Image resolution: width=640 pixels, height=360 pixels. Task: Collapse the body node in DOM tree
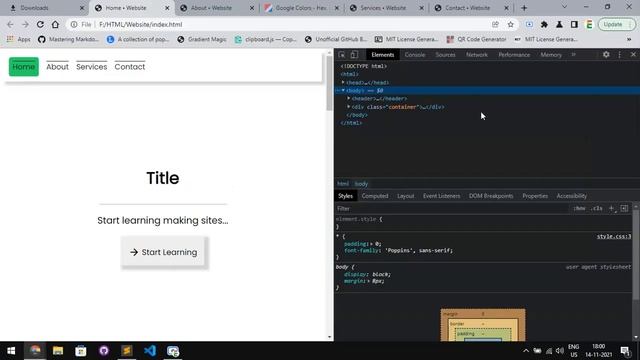point(343,90)
